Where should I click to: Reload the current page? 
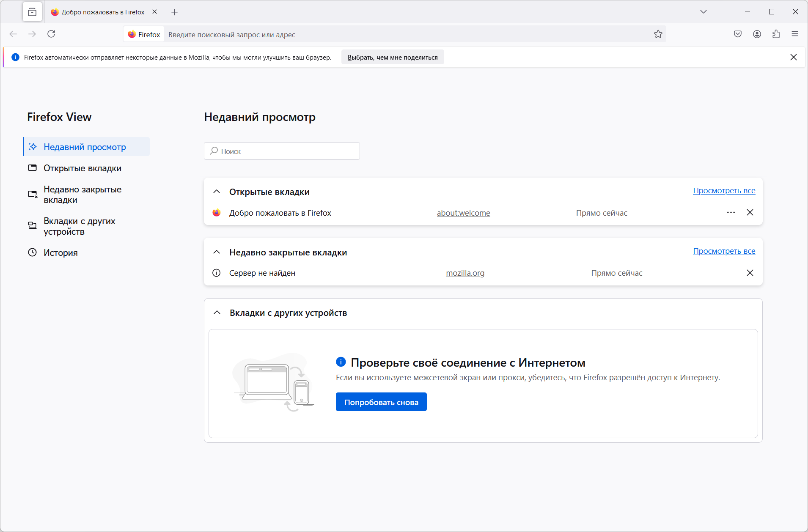(x=51, y=34)
